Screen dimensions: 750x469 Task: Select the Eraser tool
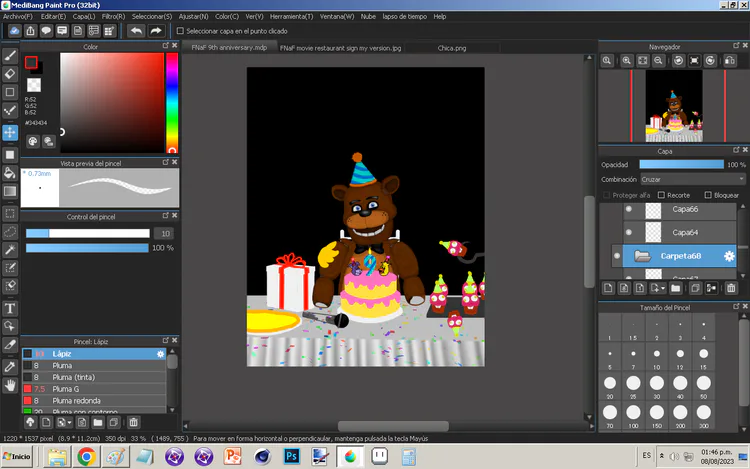[x=10, y=74]
